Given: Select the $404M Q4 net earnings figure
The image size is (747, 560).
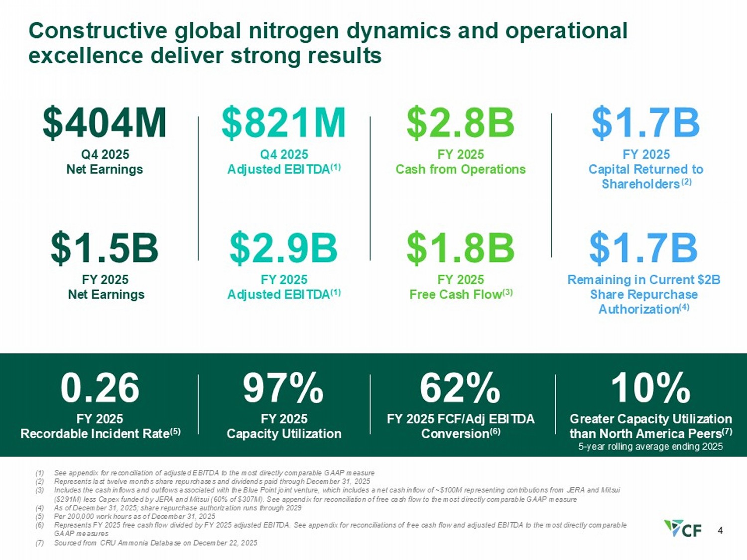Looking at the screenshot, I should 105,123.
